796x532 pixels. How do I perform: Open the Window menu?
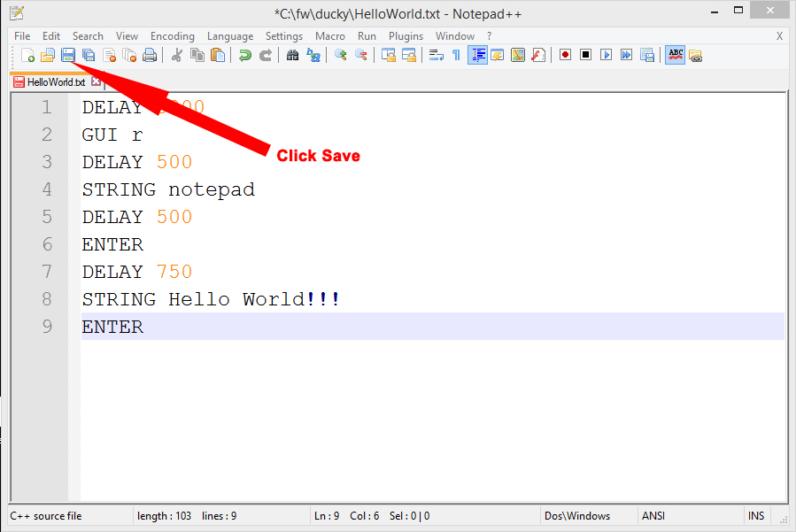tap(455, 36)
